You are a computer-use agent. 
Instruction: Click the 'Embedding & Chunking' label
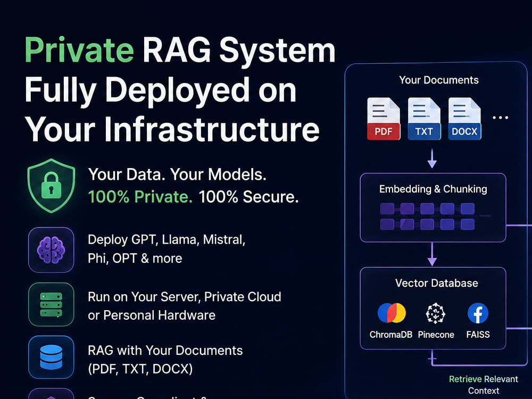(433, 189)
